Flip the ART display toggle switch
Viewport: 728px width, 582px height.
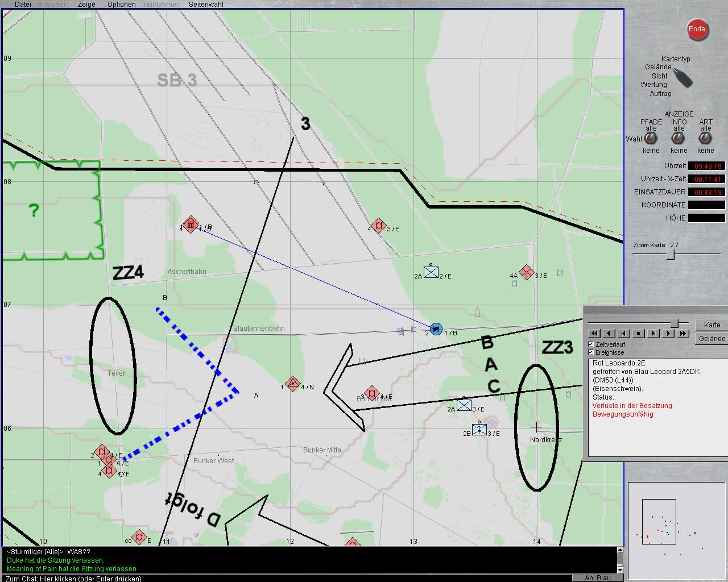point(705,139)
